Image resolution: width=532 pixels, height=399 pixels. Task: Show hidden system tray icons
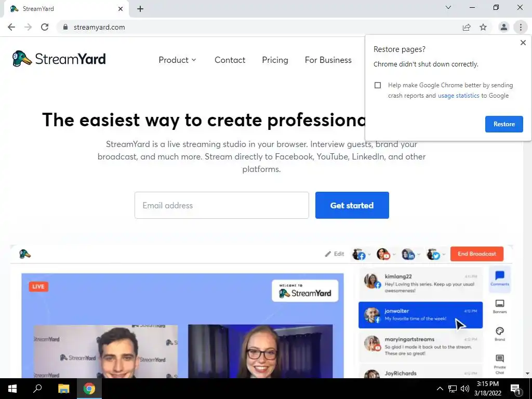[x=440, y=389]
